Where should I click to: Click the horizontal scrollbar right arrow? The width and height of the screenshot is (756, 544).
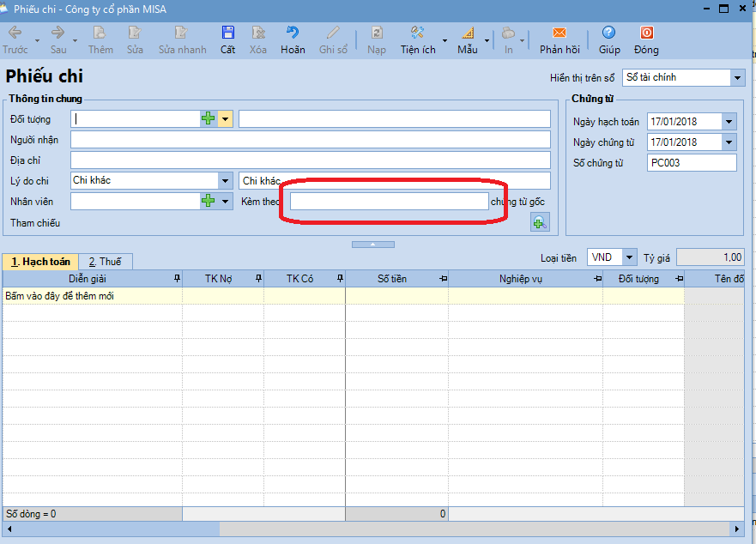point(737,529)
